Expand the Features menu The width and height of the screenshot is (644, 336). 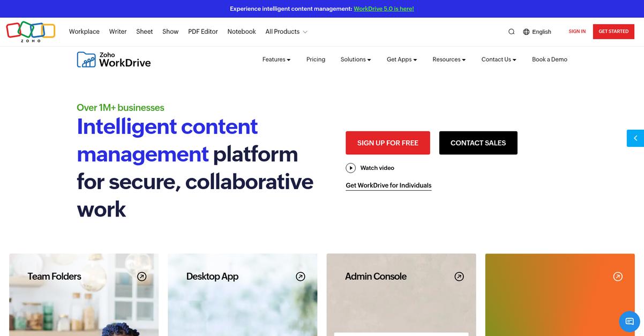(276, 59)
